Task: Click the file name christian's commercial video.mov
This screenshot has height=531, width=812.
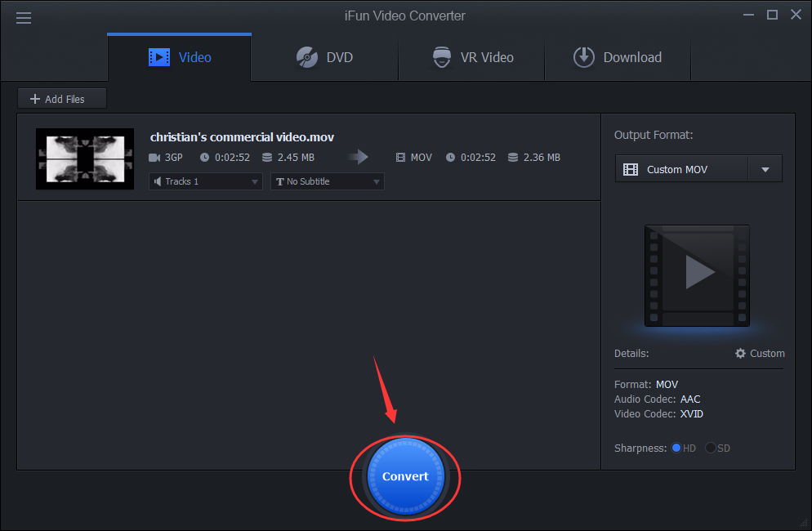Action: 242,137
